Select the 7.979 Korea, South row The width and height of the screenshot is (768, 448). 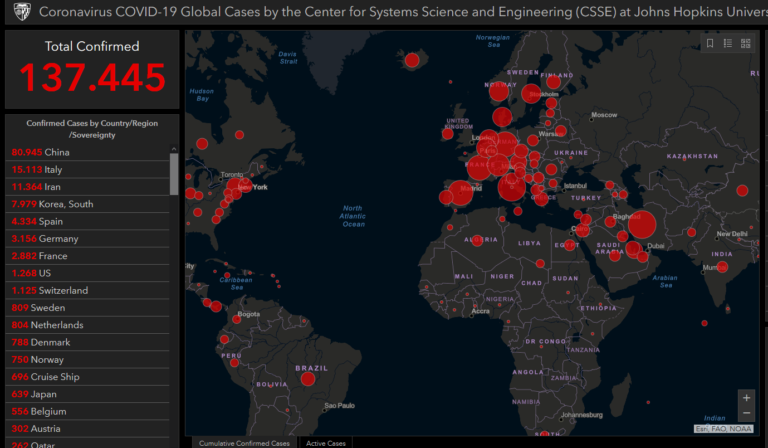[x=87, y=204]
